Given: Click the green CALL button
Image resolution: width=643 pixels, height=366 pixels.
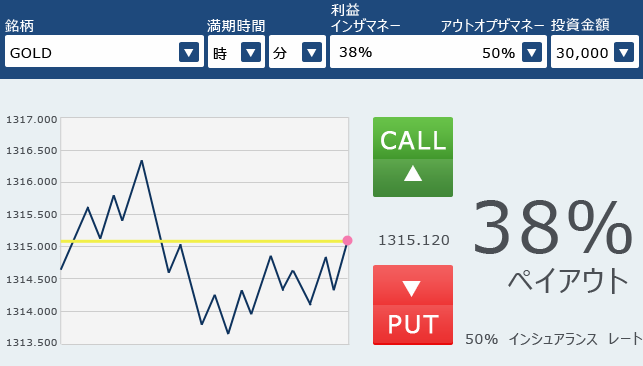Looking at the screenshot, I should 413,157.
